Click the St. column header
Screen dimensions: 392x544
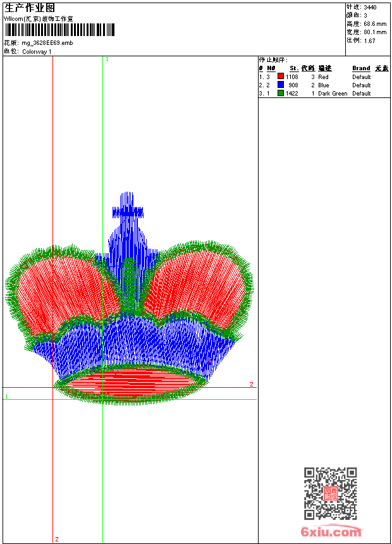pos(293,68)
